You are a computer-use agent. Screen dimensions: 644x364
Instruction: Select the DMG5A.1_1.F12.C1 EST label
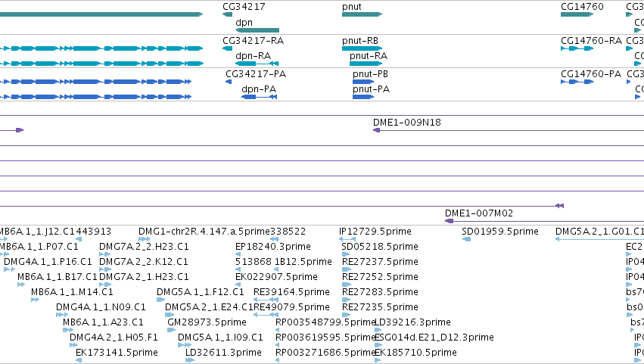[200, 292]
